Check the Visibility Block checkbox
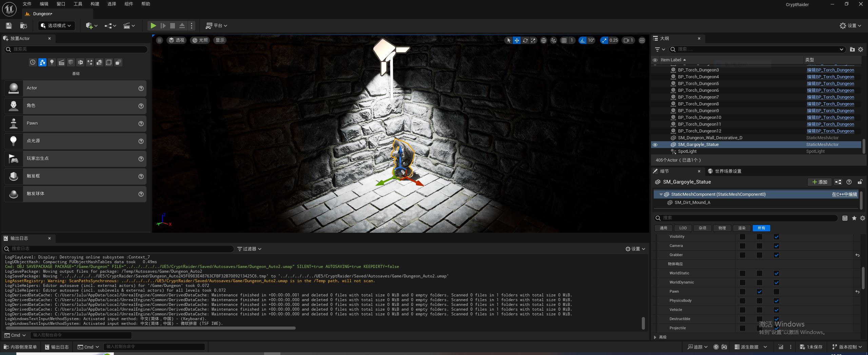 776,237
